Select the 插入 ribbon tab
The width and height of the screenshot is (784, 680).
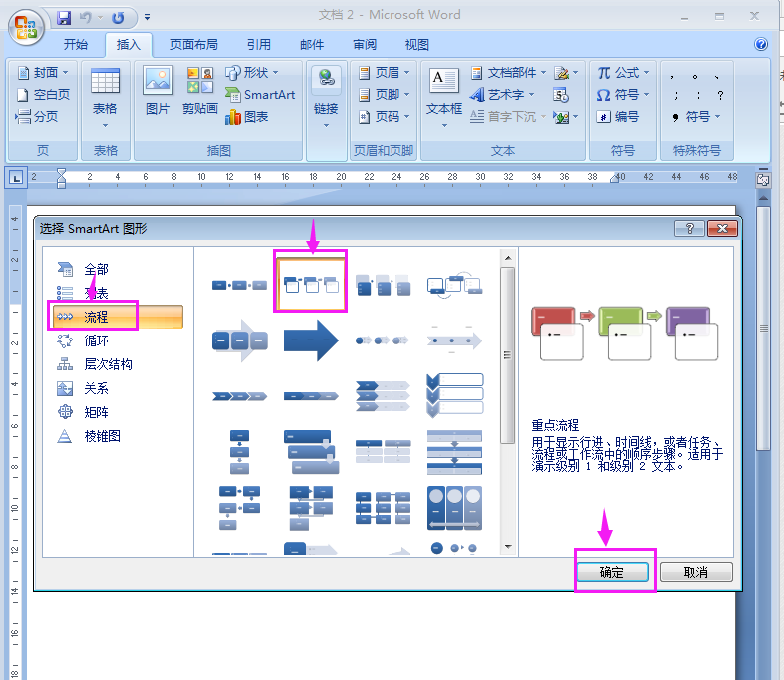pyautogui.click(x=129, y=45)
